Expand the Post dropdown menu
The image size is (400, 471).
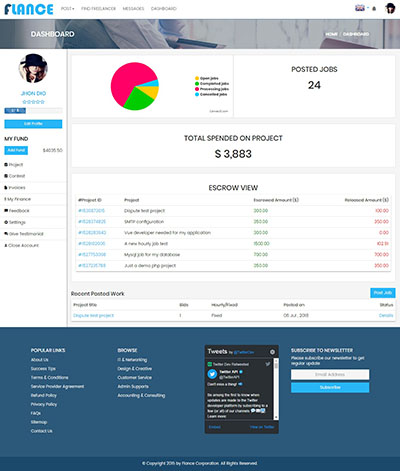(x=68, y=9)
